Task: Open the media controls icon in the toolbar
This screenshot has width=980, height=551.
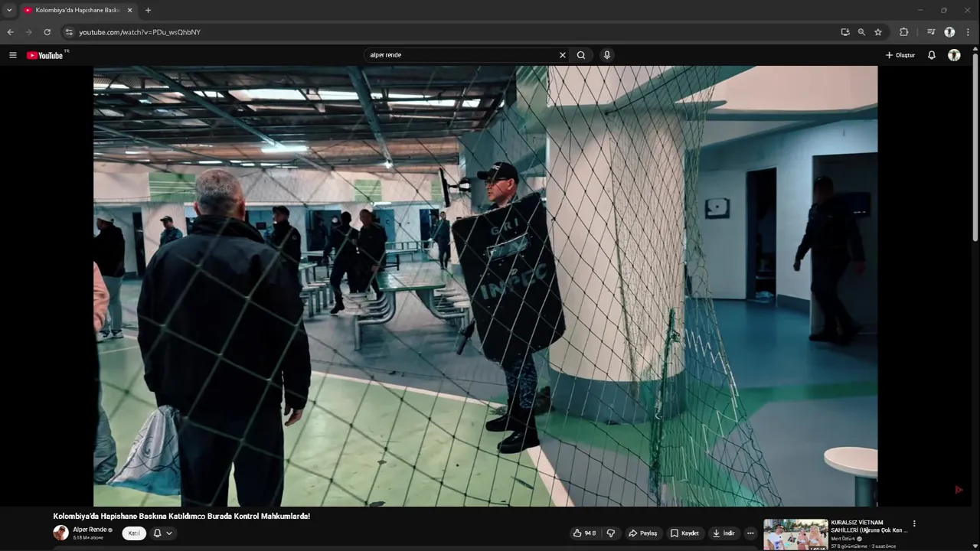Action: [931, 32]
